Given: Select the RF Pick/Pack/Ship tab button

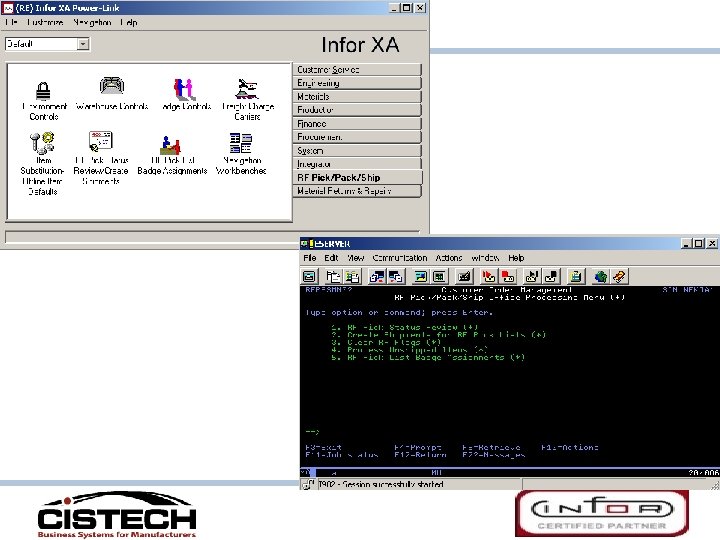Looking at the screenshot, I should click(357, 178).
